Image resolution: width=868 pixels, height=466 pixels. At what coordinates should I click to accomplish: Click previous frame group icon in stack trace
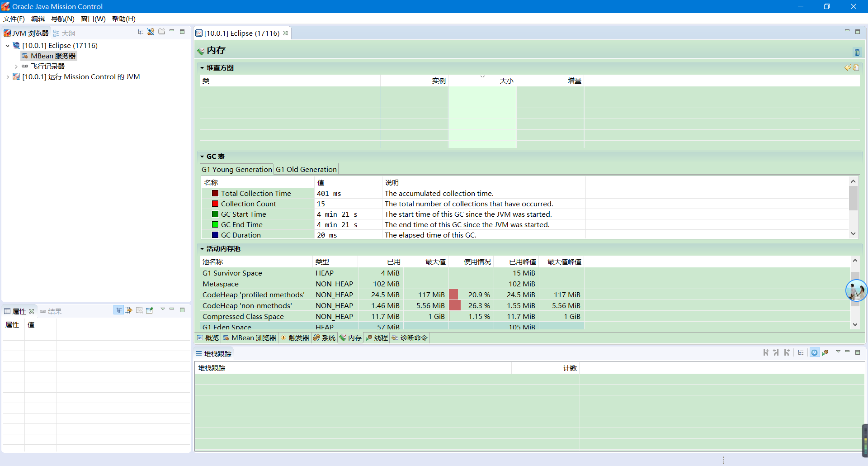click(x=776, y=352)
